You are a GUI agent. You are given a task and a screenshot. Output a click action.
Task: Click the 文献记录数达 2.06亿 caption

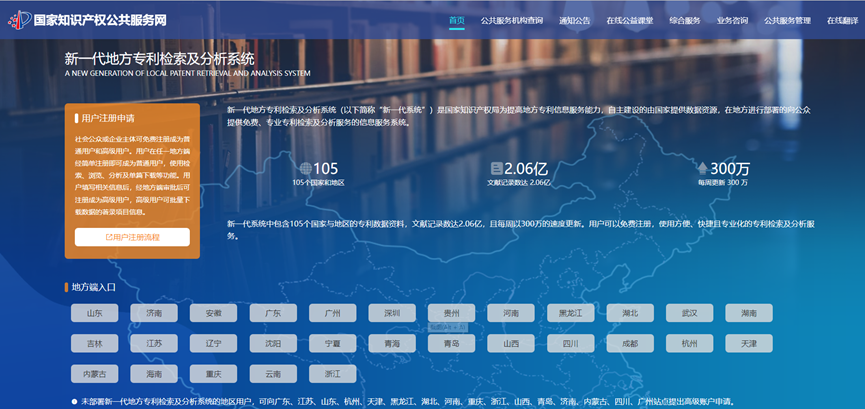point(519,182)
